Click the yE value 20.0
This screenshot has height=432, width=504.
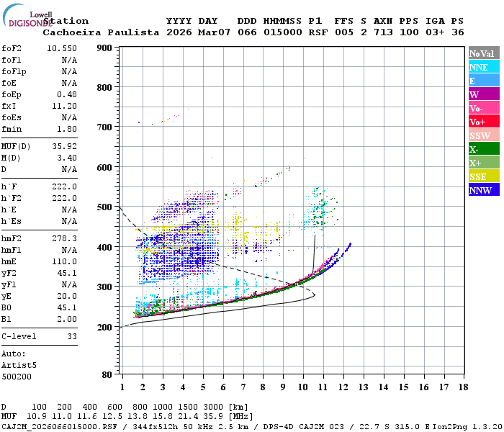tap(67, 297)
